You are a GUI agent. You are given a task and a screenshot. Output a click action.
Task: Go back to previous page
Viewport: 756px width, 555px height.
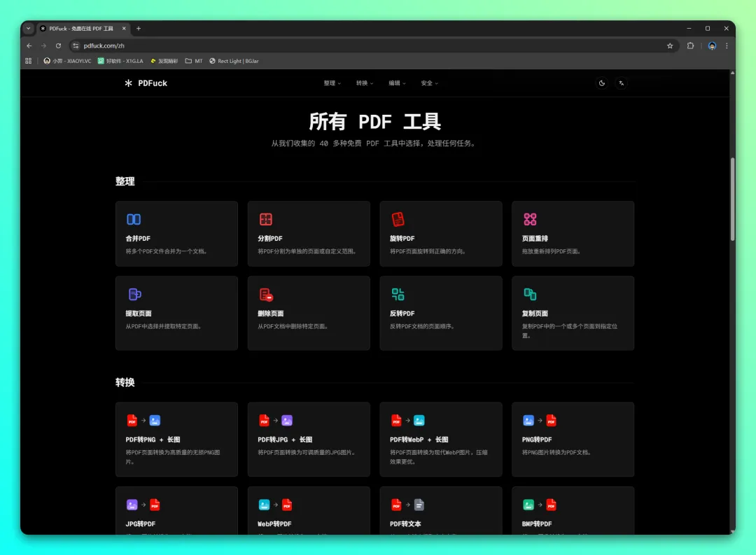[x=29, y=45]
